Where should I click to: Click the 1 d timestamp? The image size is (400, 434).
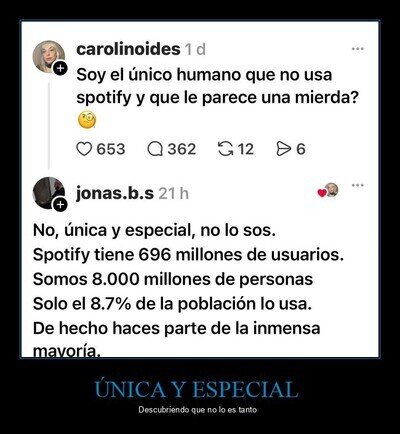(x=195, y=50)
